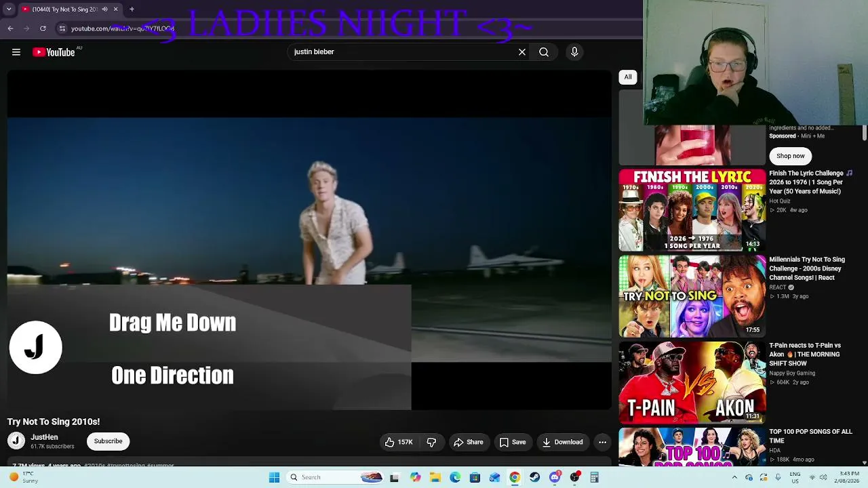This screenshot has width=868, height=488.
Task: Open T-Pain reacts to T-Pain vs Akon title
Action: tap(805, 354)
